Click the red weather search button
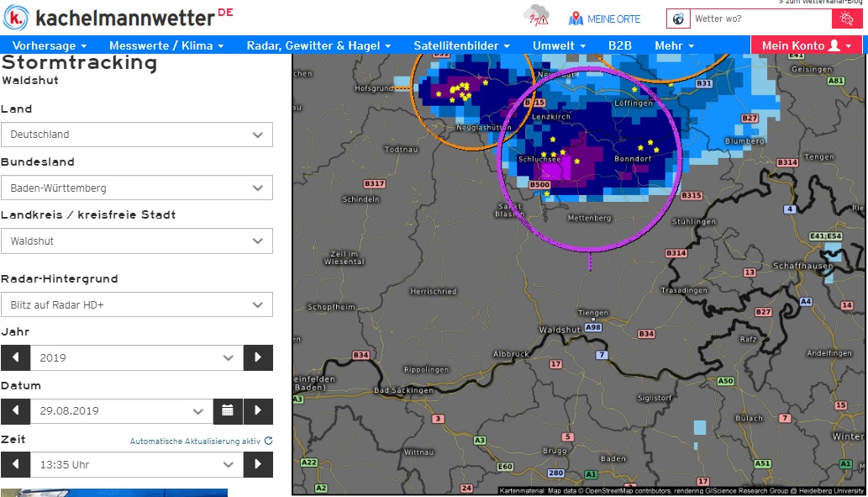Viewport: 868px width, 497px height. click(x=847, y=19)
